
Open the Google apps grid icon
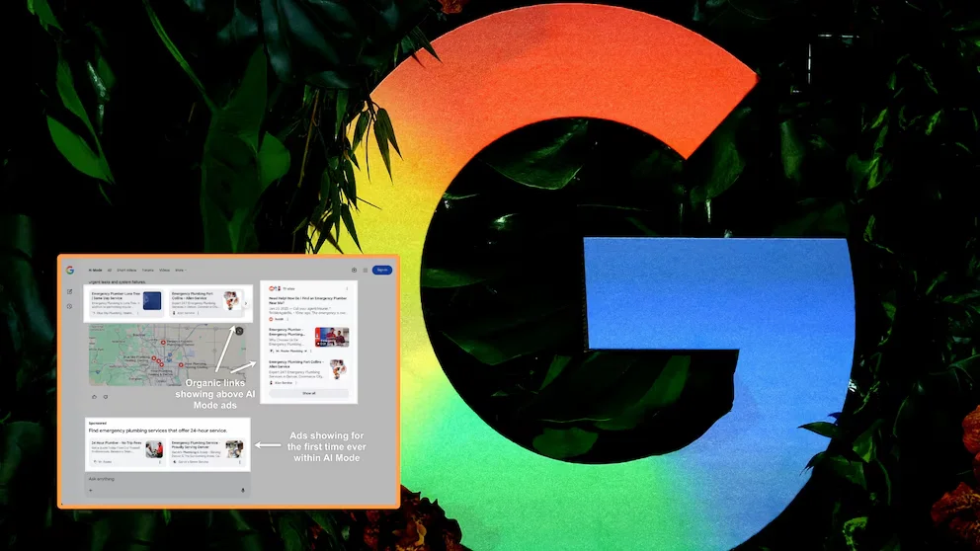point(366,270)
